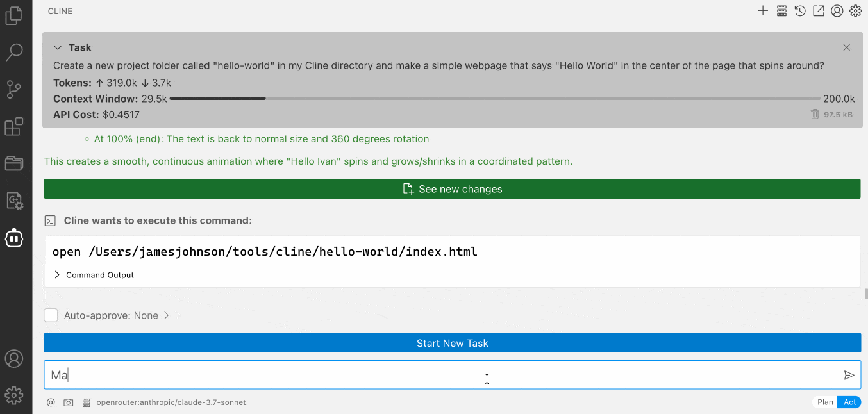
Task: Collapse the Task header chevron
Action: point(58,47)
